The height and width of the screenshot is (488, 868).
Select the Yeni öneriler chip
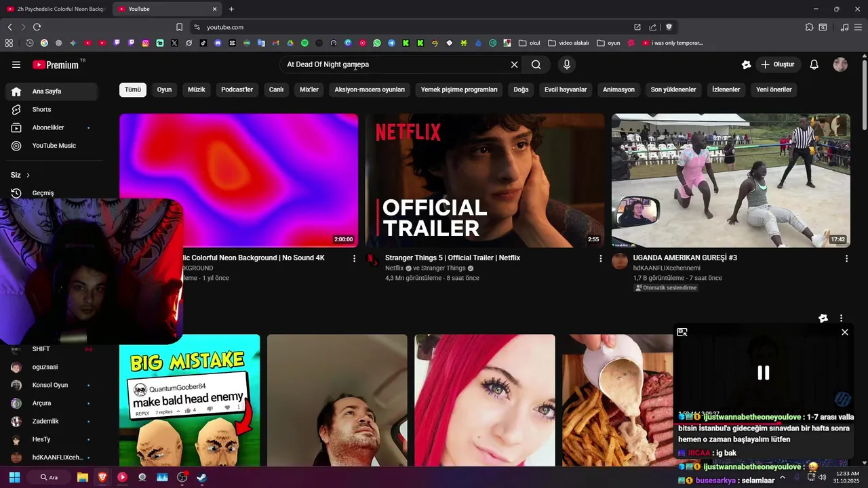(x=774, y=89)
